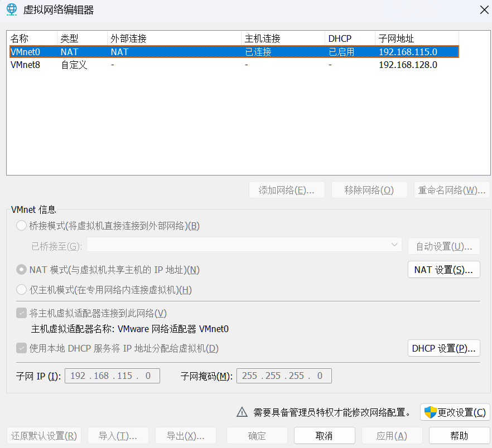Click the 子网掩码 input field
The image size is (492, 448).
click(284, 376)
